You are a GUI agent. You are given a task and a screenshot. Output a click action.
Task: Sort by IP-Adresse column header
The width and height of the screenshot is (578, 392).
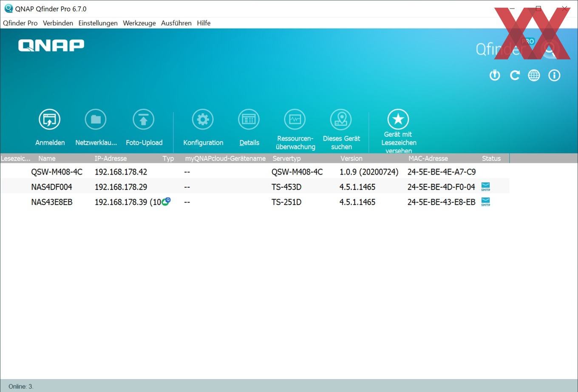point(110,158)
